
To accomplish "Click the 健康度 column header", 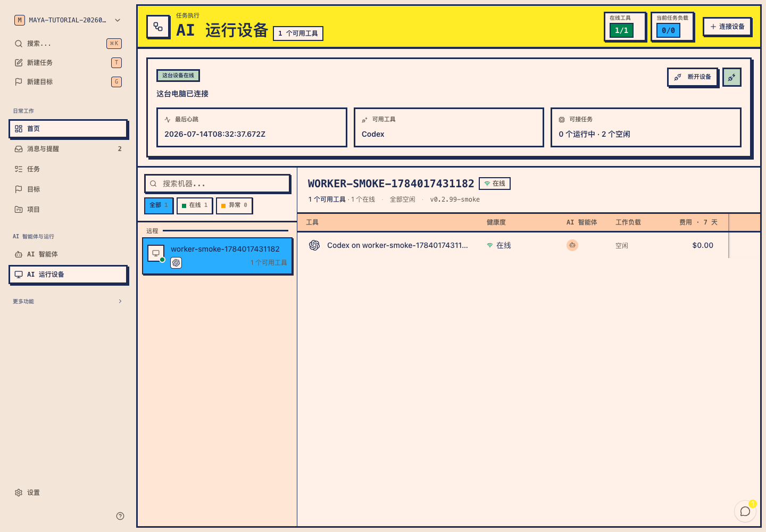I will tap(496, 222).
